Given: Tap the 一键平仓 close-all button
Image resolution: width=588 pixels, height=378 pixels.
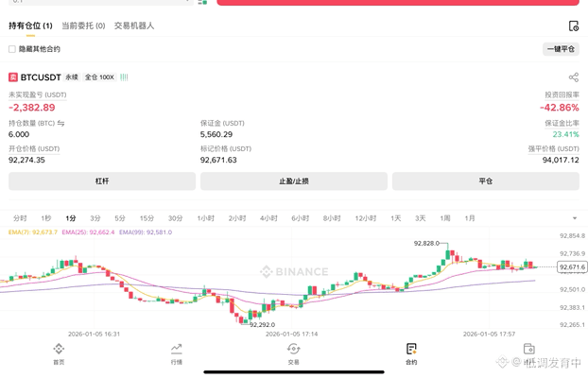Looking at the screenshot, I should coord(561,49).
